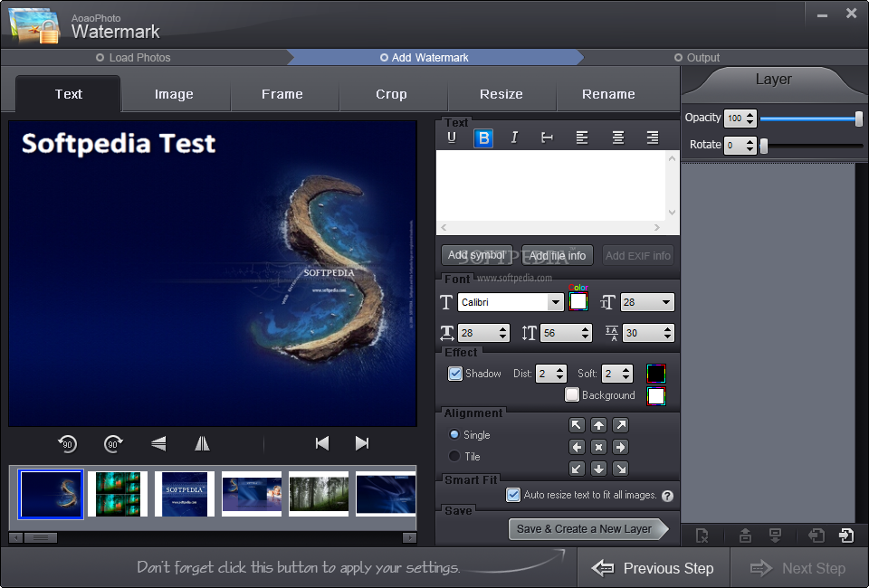This screenshot has width=869, height=588.
Task: Delete the selected layer icon
Action: 702,536
